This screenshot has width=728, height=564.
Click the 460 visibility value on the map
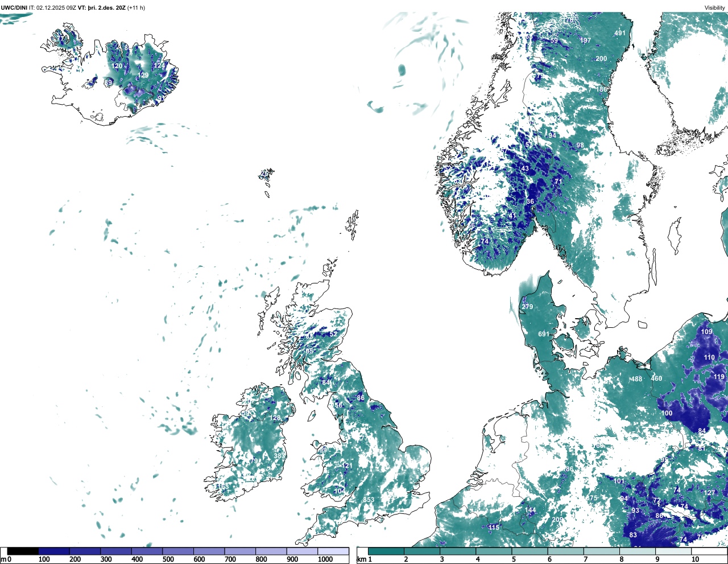click(x=656, y=378)
